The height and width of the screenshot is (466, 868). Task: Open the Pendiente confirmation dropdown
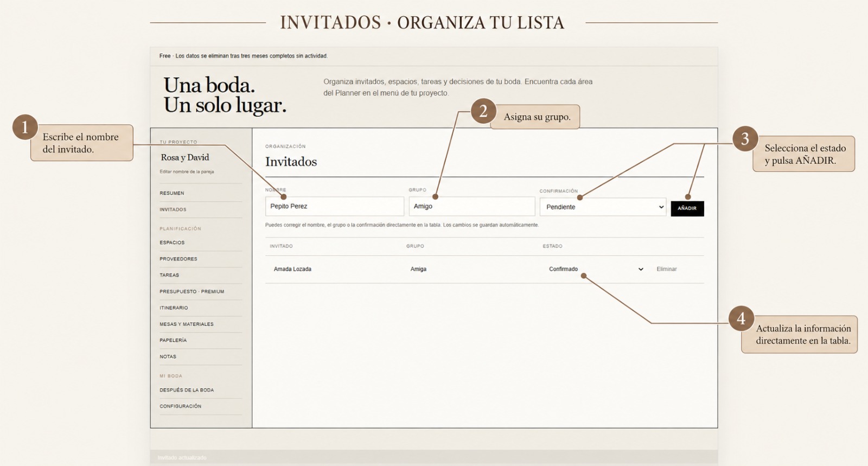click(x=603, y=207)
